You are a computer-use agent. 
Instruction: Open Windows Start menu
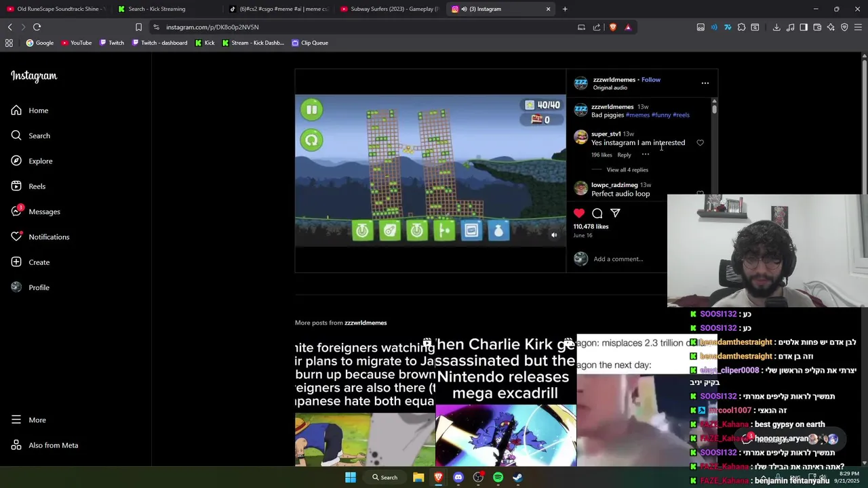coord(351,477)
